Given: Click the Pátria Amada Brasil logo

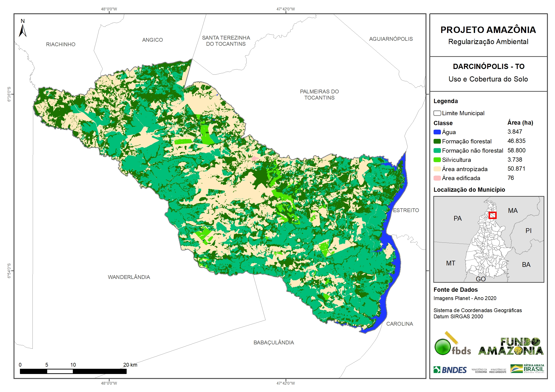Looking at the screenshot, I should [527, 369].
